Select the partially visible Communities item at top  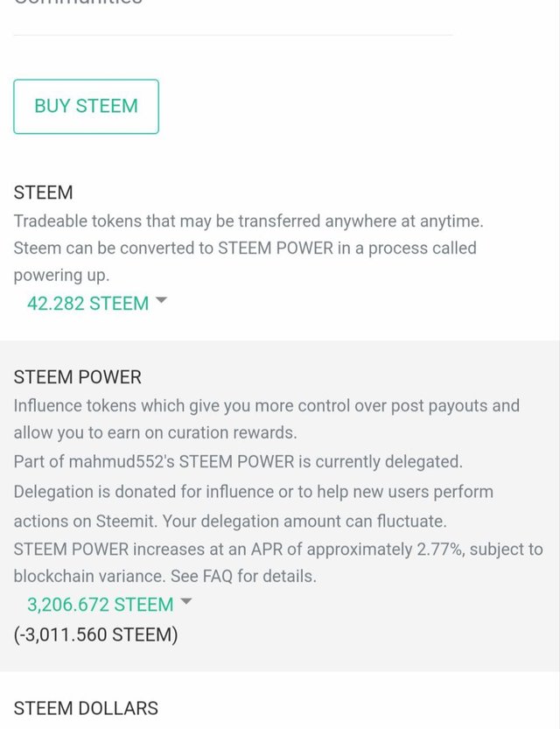tap(77, 4)
